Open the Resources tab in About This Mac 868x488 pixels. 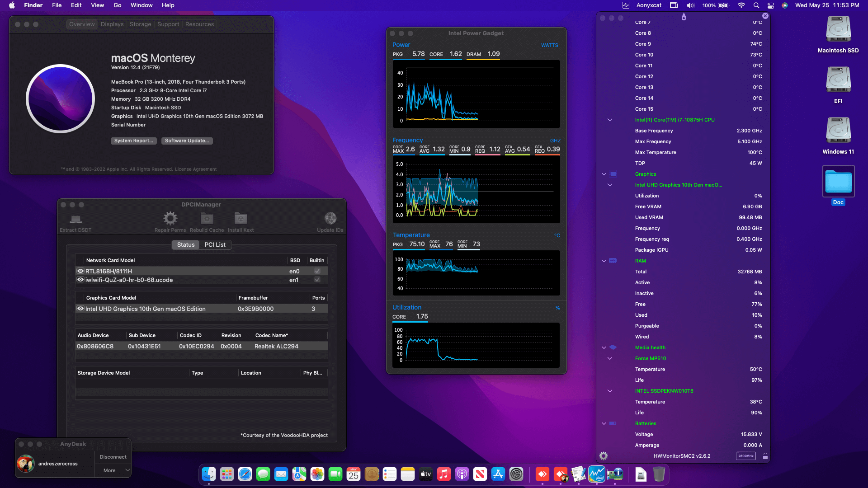[x=199, y=24]
